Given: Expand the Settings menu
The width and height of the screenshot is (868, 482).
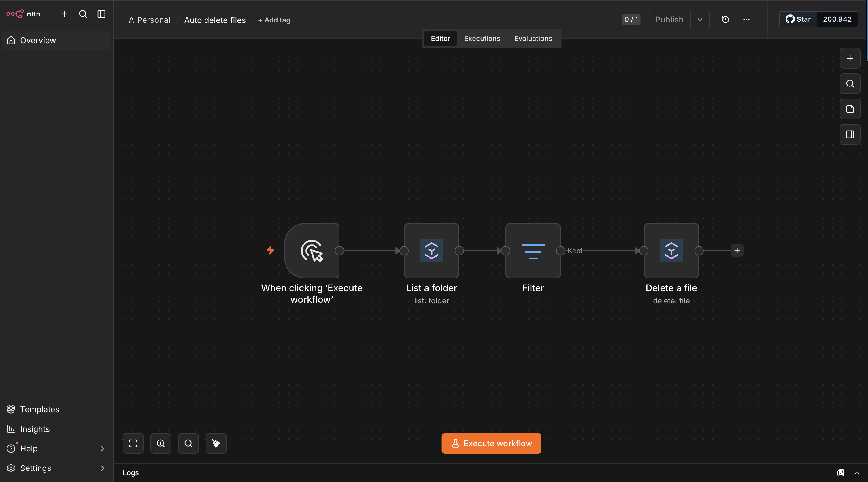Looking at the screenshot, I should [x=56, y=468].
